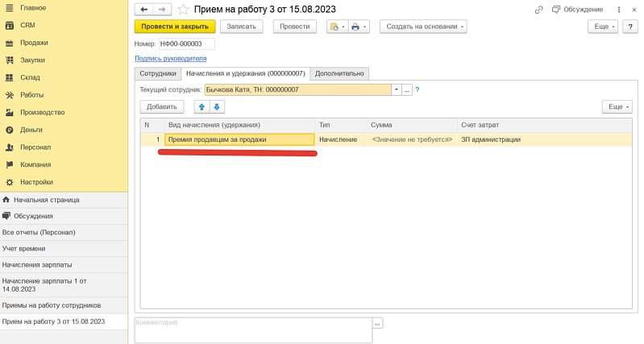Open the Создать на основании dropdown

pos(423,27)
